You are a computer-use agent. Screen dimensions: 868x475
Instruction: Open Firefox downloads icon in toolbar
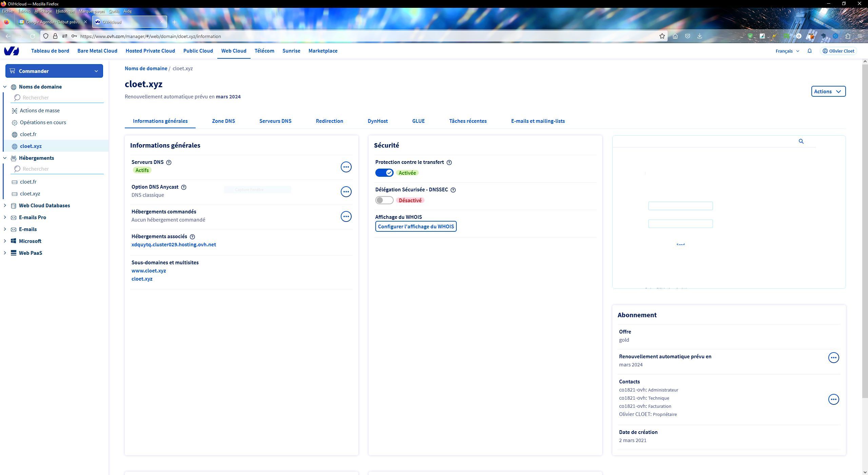[699, 36]
